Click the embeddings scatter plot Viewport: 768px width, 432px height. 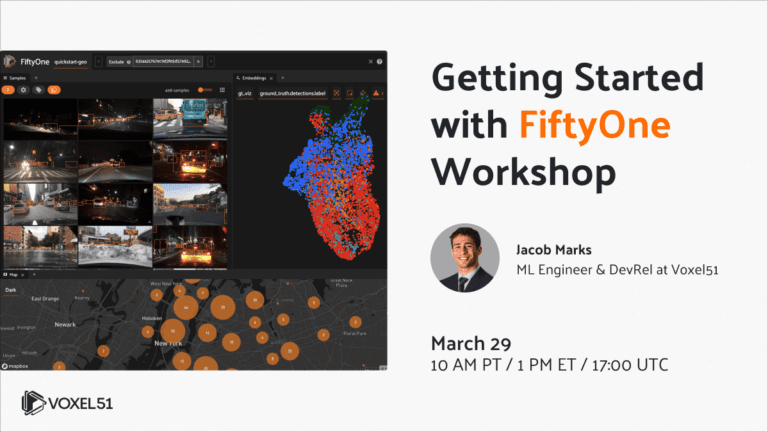click(333, 179)
